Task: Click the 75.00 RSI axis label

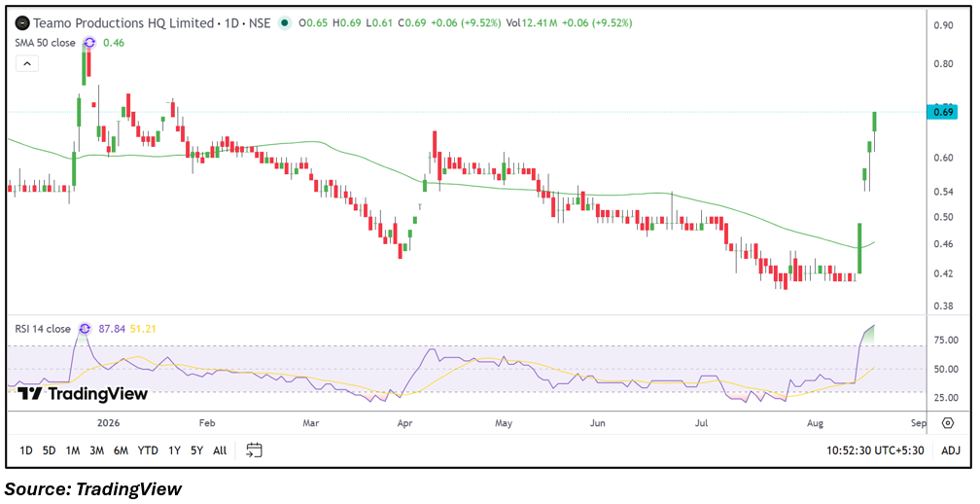Action: click(x=945, y=341)
